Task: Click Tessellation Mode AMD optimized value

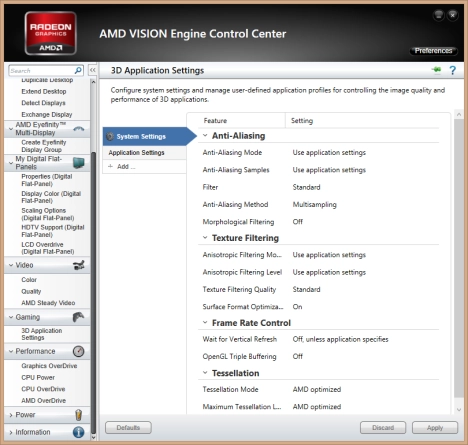Action: pos(317,389)
